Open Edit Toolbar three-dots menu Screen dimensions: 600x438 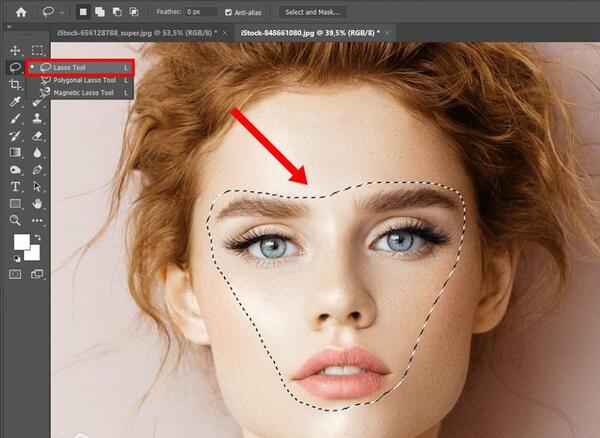pyautogui.click(x=37, y=220)
